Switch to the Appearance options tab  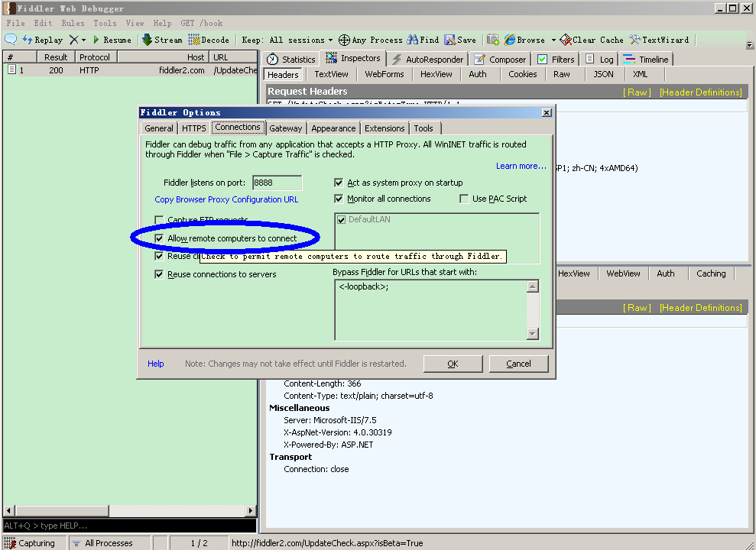(333, 128)
